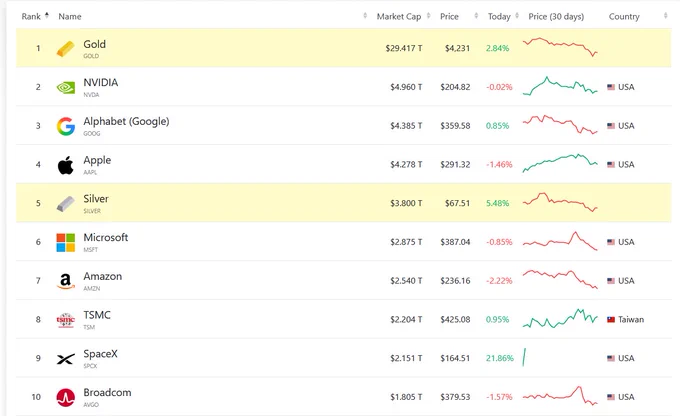Click the Taiwan country label

(631, 320)
